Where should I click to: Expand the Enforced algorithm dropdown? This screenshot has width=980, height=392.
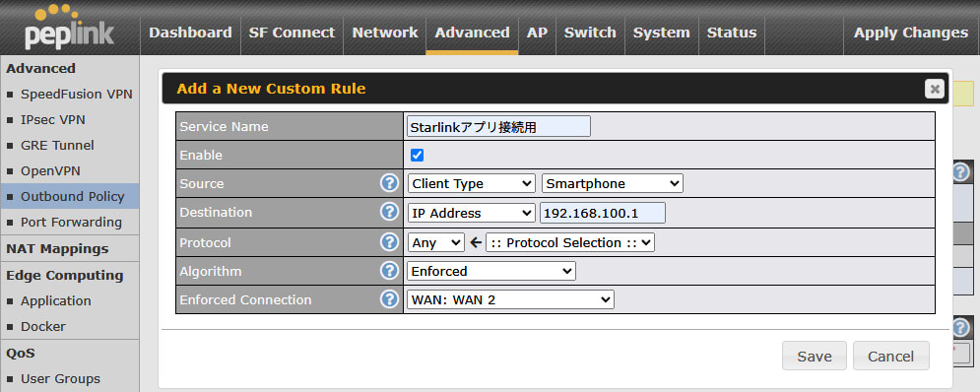pyautogui.click(x=491, y=271)
